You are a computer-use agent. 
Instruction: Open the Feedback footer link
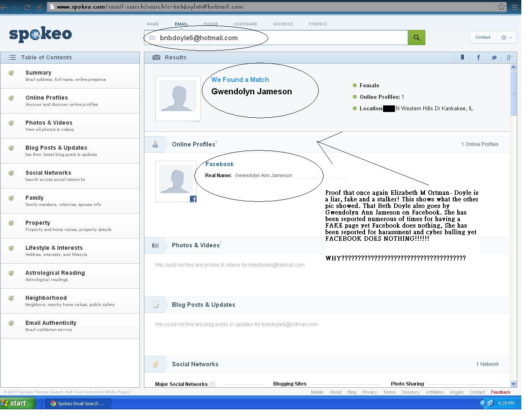click(501, 392)
